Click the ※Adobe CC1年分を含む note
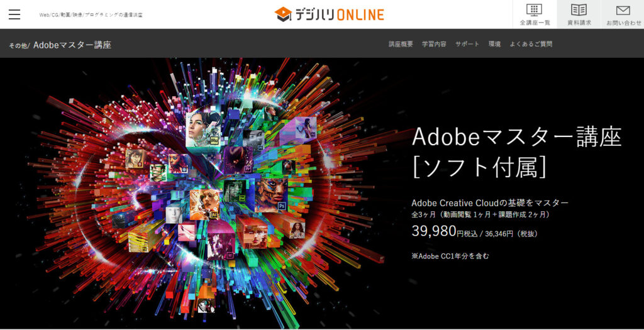 pyautogui.click(x=450, y=256)
